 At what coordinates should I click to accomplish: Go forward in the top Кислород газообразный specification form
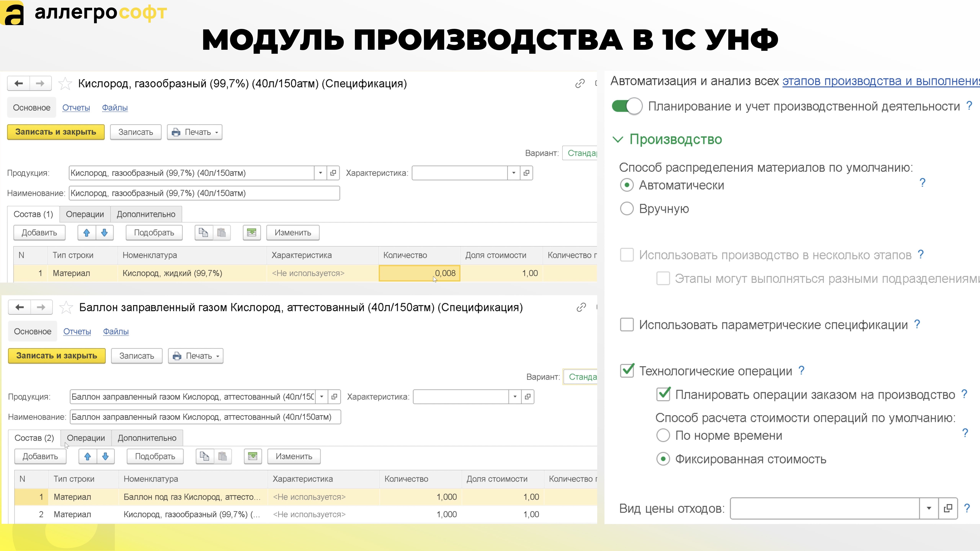tap(40, 83)
